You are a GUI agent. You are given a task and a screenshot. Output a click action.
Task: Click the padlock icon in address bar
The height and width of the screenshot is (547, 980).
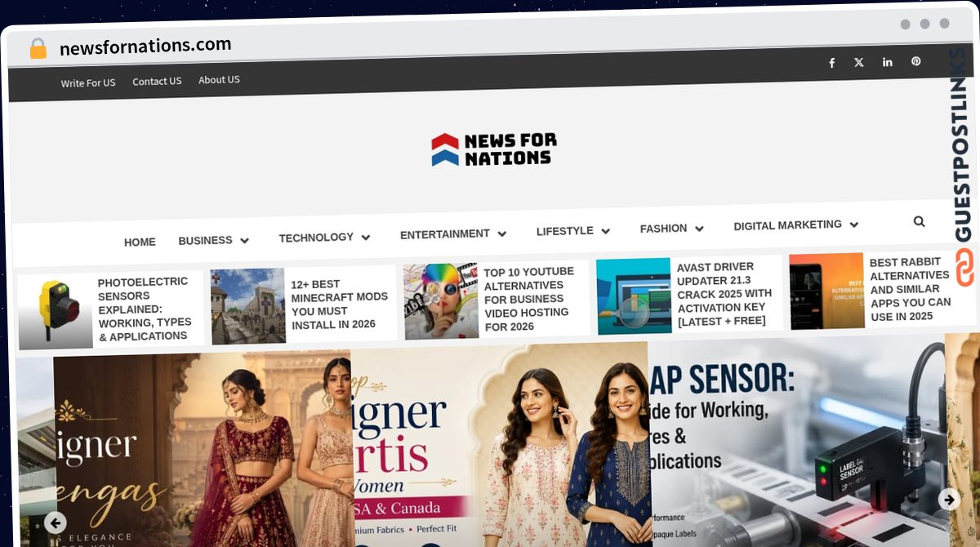[x=38, y=49]
